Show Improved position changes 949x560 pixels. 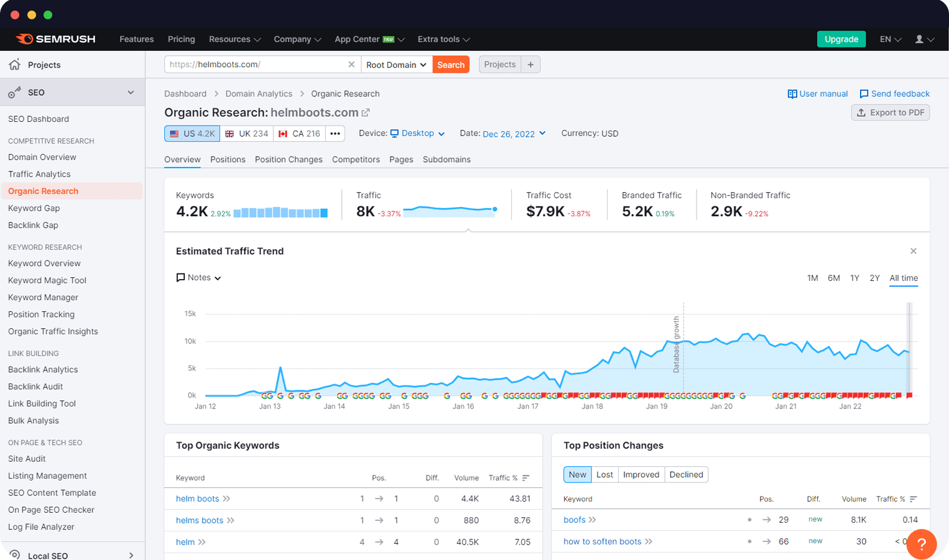coord(641,475)
